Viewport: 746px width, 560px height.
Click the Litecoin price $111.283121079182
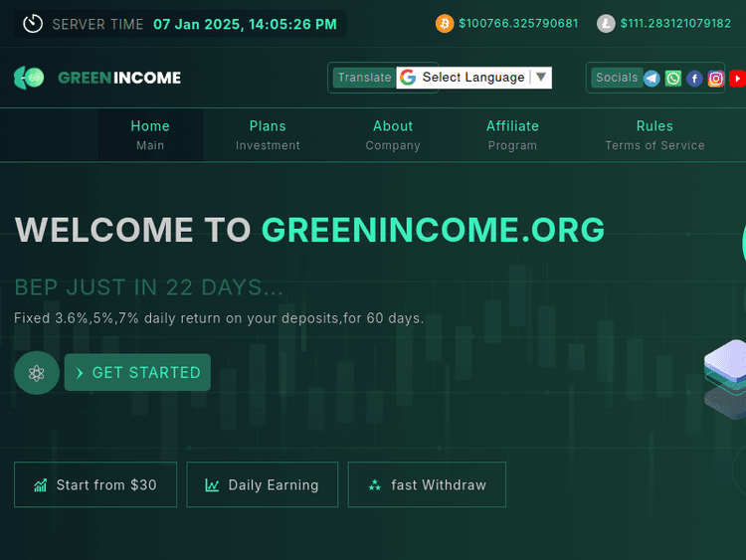[x=675, y=23]
